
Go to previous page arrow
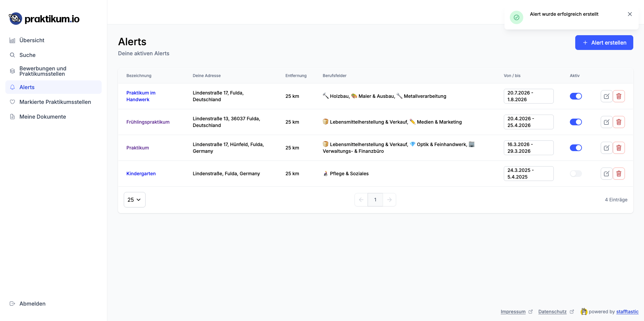(361, 200)
